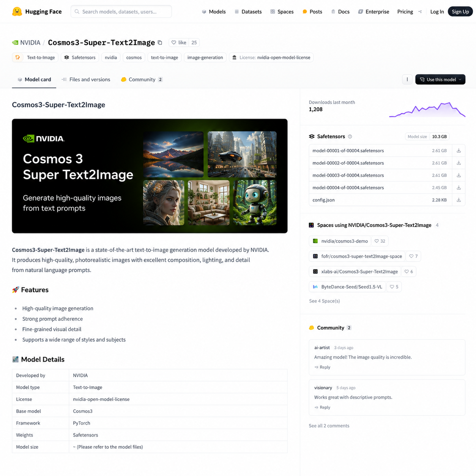This screenshot has height=476, width=476.
Task: Click model-00004-of-00004.safetensors file name
Action: pos(348,188)
